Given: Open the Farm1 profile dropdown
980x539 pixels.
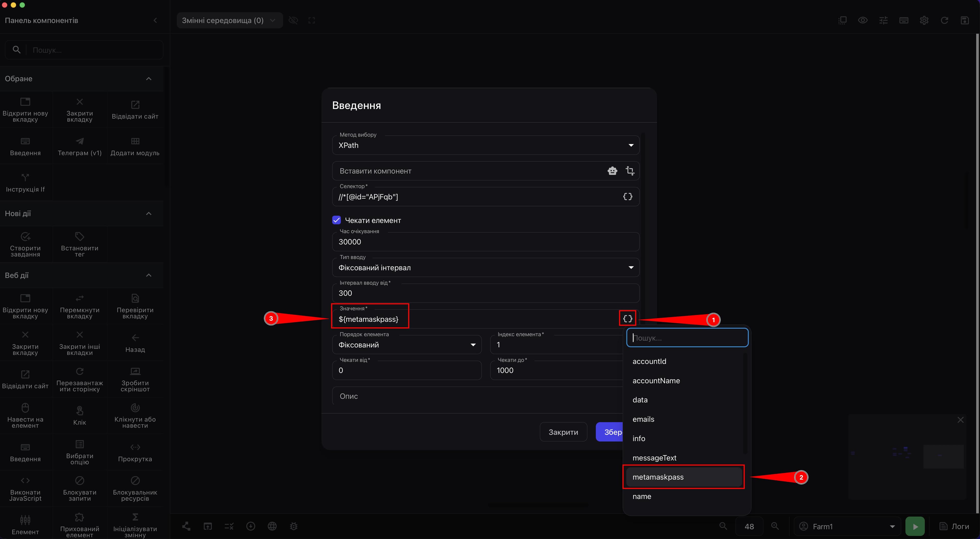Looking at the screenshot, I should point(847,527).
